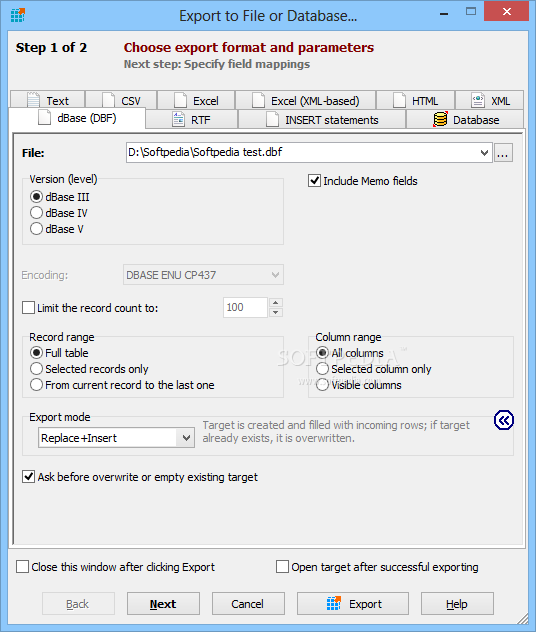Select the dBase (DBF) tab
Screen dimensions: 536x632
click(x=77, y=118)
